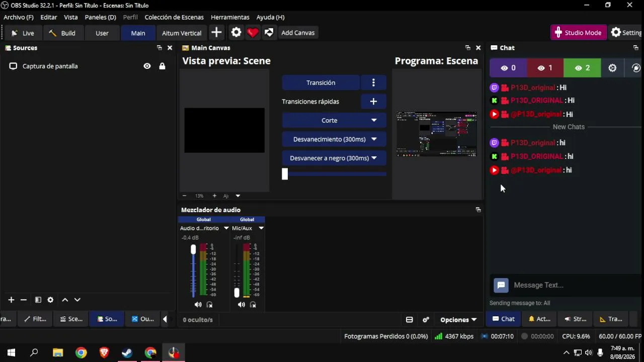This screenshot has width=644, height=362.
Task: Add a quick transition with plus button
Action: pos(373,102)
